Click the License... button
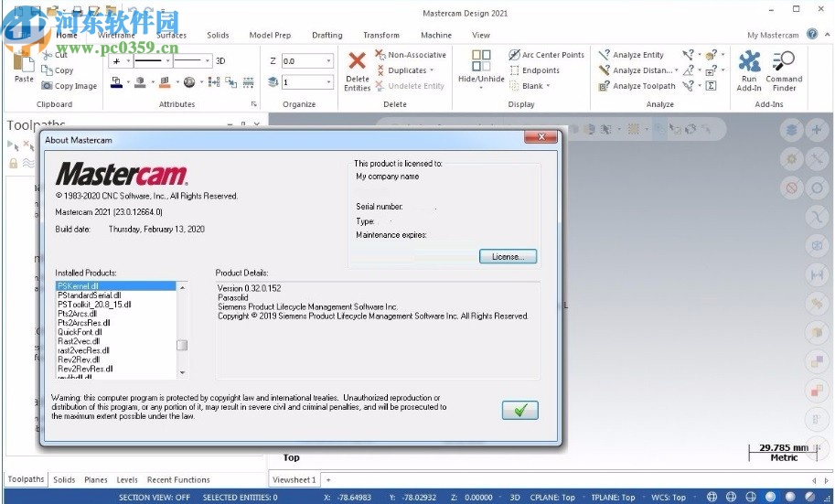 (x=508, y=256)
